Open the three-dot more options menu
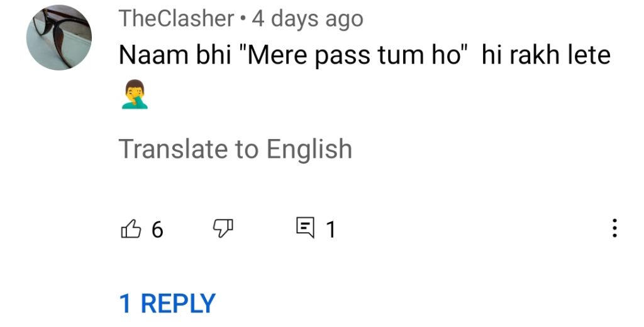644x327 pixels. pos(614,228)
